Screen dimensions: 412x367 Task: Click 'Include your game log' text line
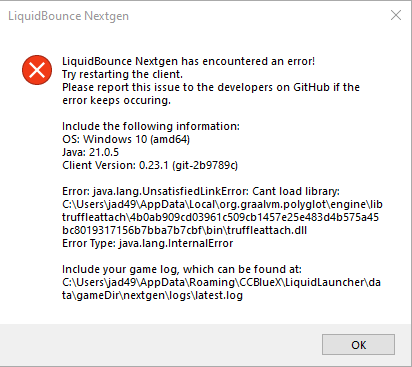click(x=182, y=269)
